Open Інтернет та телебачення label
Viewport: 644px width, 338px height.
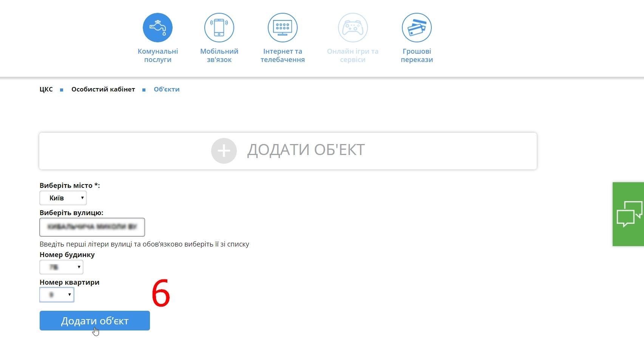click(x=283, y=56)
